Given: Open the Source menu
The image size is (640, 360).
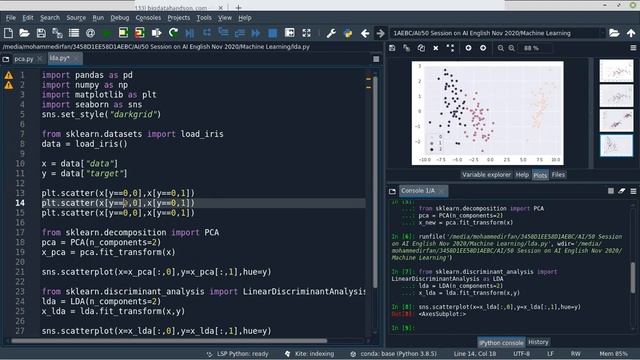Looking at the screenshot, I should coord(76,18).
